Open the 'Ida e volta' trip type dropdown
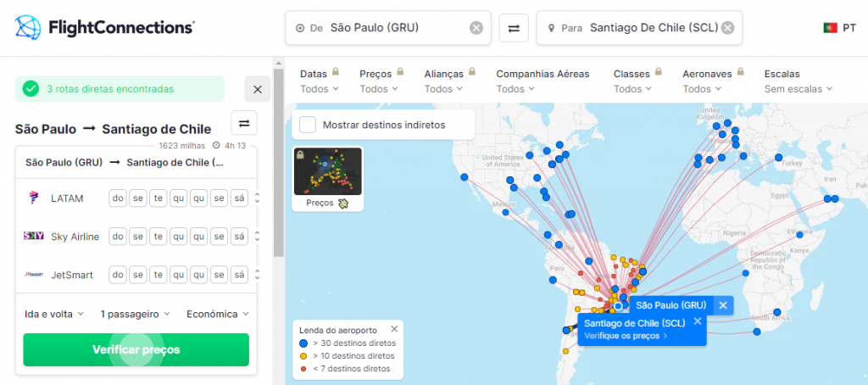Viewport: 868px width, 385px height. (x=54, y=314)
